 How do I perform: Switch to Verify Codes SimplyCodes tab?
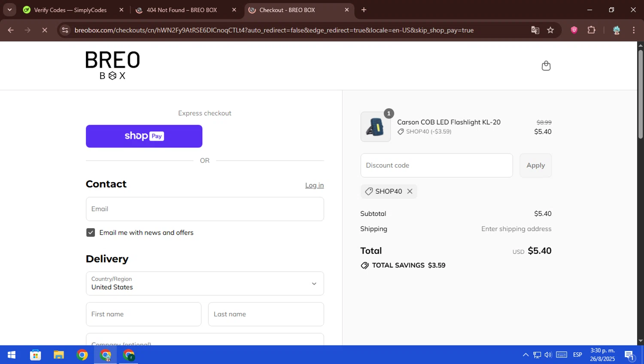pos(70,10)
